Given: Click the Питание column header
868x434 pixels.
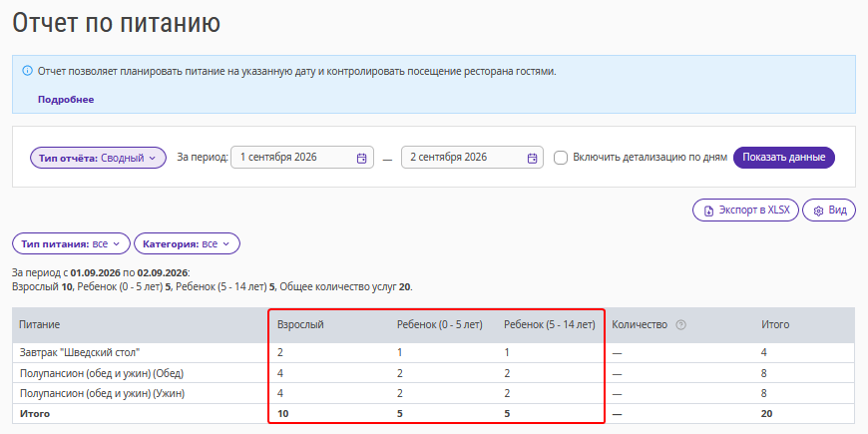Looking at the screenshot, I should coord(40,325).
